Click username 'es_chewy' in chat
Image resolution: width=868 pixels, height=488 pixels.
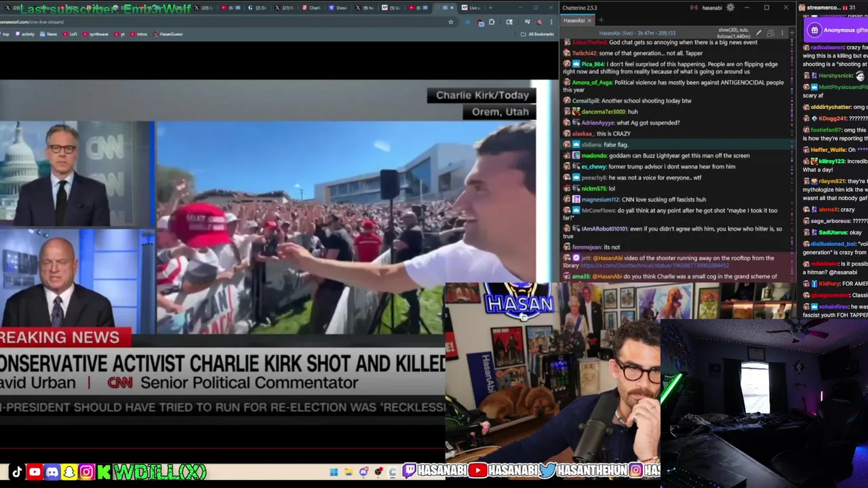pos(593,167)
